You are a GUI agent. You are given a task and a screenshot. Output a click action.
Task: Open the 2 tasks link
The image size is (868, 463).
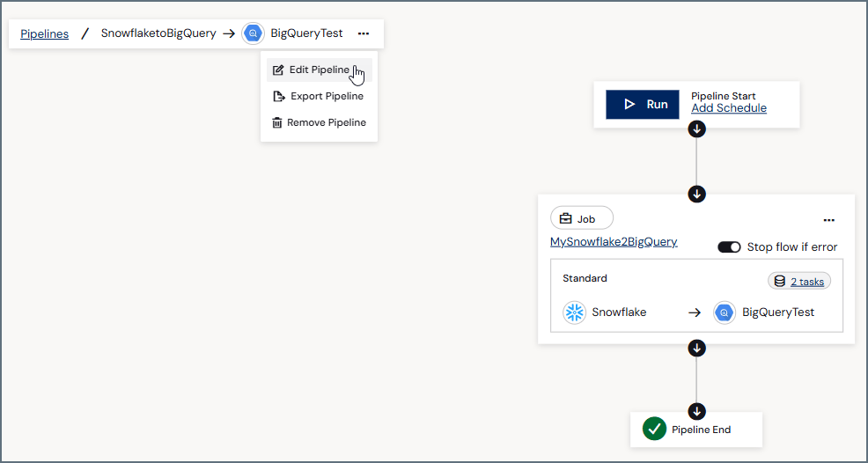click(x=806, y=282)
